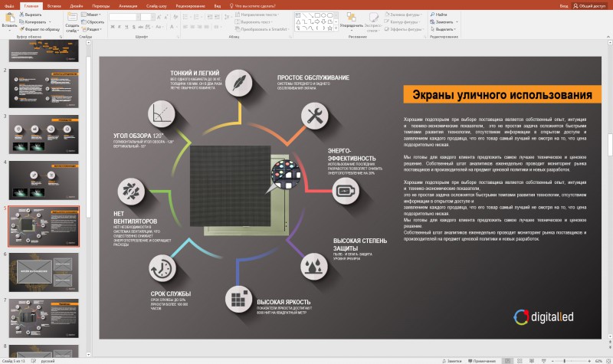Viewport: 613px width, 364px height.
Task: Click the Paste (Вставить) clipboard icon
Action: 9,17
